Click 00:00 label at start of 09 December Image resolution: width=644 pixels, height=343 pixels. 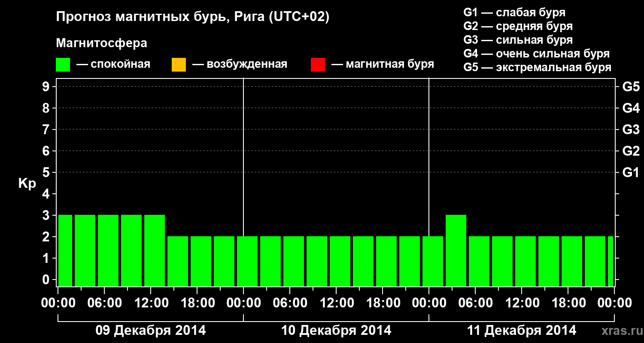click(x=58, y=303)
